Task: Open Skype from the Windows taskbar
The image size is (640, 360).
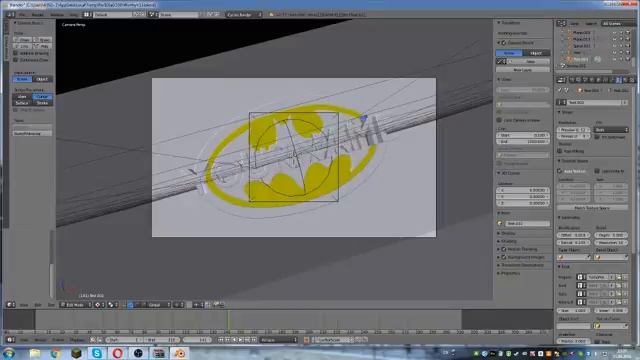Action: (97, 353)
